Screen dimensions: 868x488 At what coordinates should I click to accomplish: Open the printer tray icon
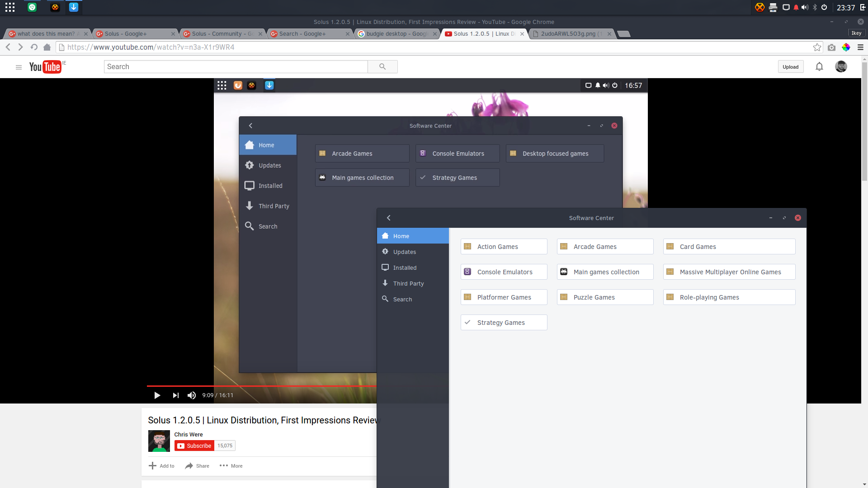(773, 7)
